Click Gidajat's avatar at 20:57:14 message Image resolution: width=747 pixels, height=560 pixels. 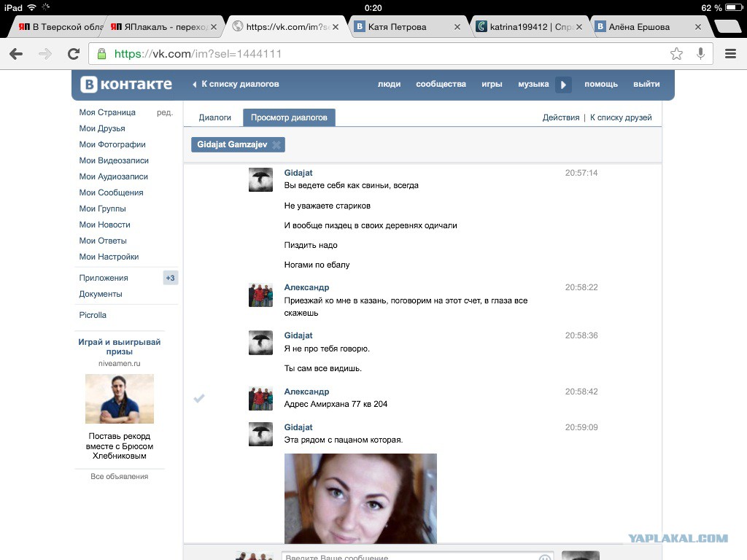pos(260,179)
